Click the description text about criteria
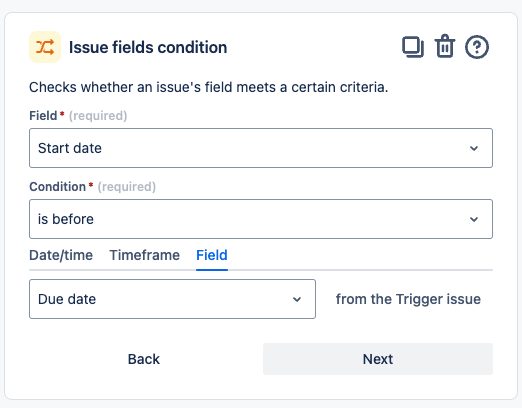522x408 pixels. pyautogui.click(x=209, y=87)
